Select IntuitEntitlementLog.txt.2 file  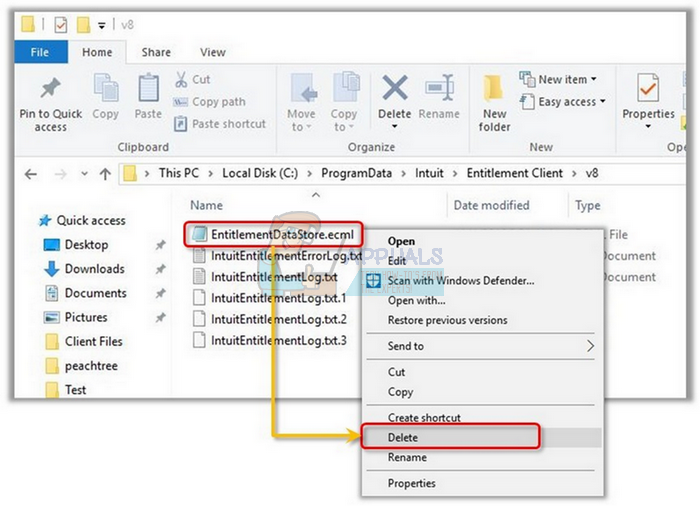[x=270, y=319]
